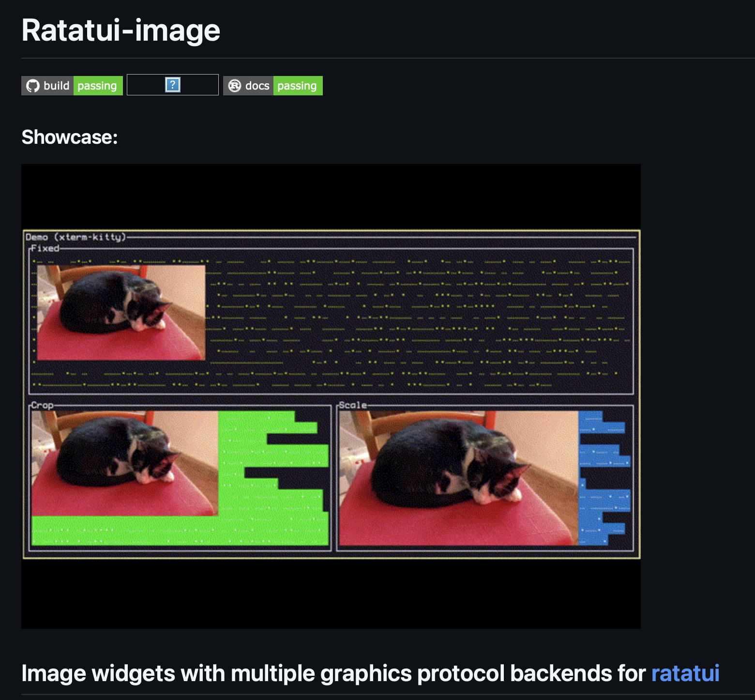Click the Crop panel label in demo
755x700 pixels.
pyautogui.click(x=42, y=405)
